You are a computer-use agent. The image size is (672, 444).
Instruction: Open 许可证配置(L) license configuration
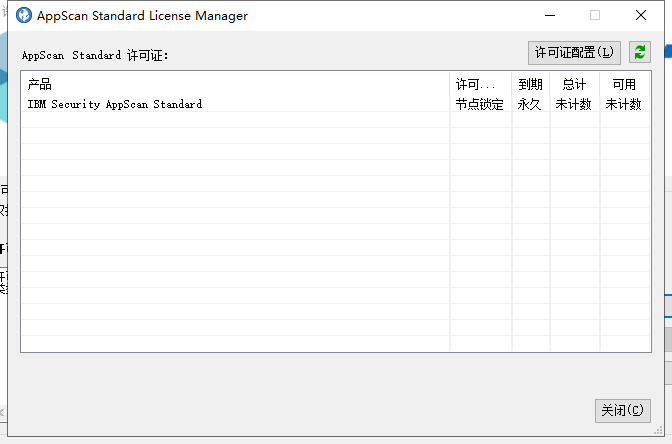coord(574,52)
